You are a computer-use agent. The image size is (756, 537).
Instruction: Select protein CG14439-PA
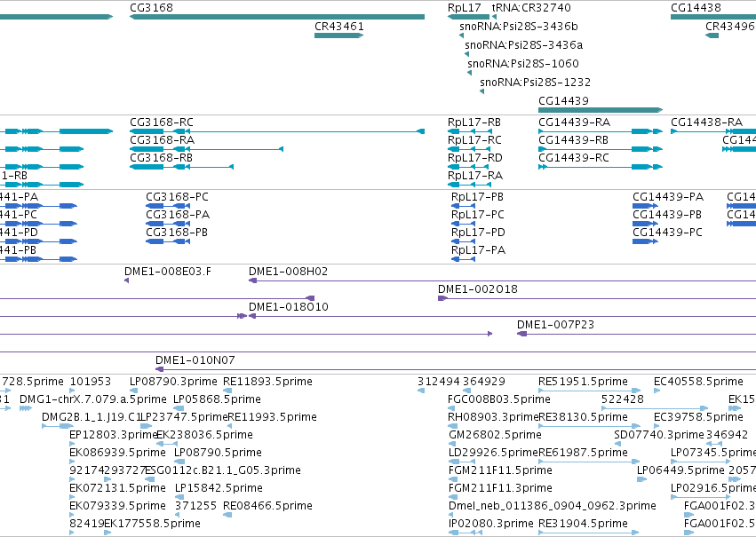[645, 206]
